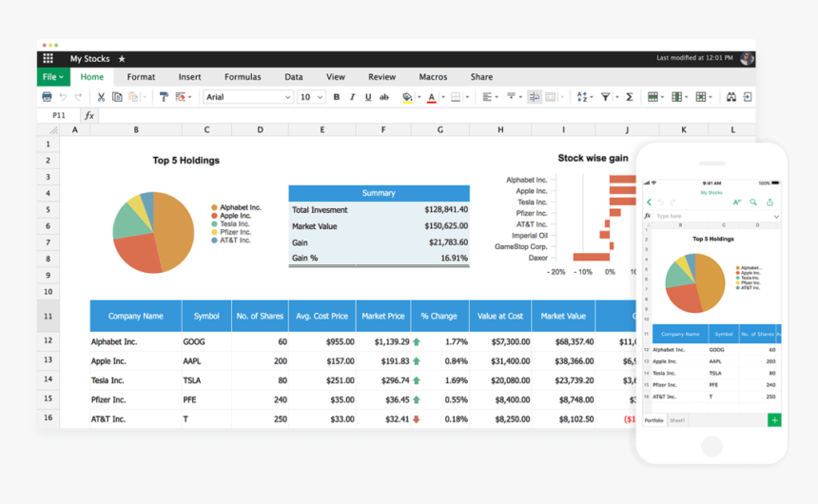818x504 pixels.
Task: Click the insert cells grid icon
Action: tap(701, 97)
